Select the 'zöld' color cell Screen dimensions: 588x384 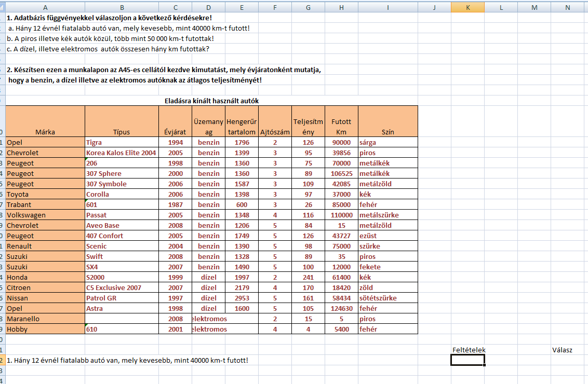387,287
